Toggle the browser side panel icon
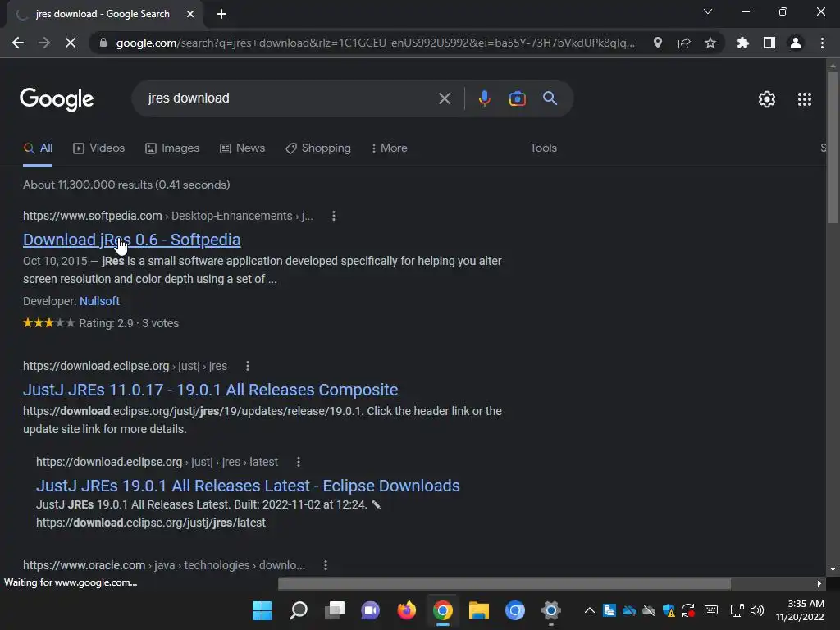Screen dimensions: 840x630 click(x=769, y=43)
